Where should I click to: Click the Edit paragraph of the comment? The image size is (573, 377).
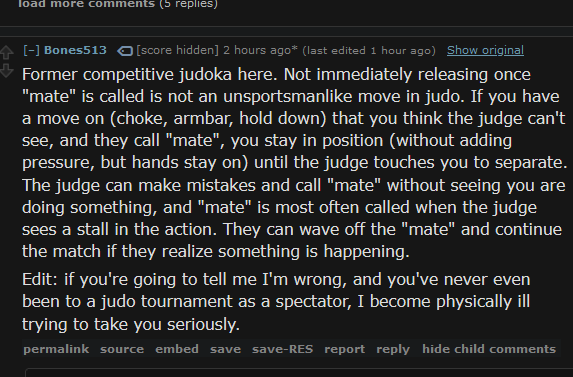point(276,302)
